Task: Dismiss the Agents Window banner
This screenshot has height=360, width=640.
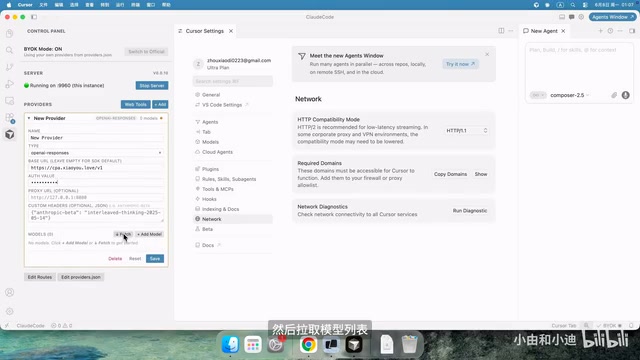Action: 487,54
